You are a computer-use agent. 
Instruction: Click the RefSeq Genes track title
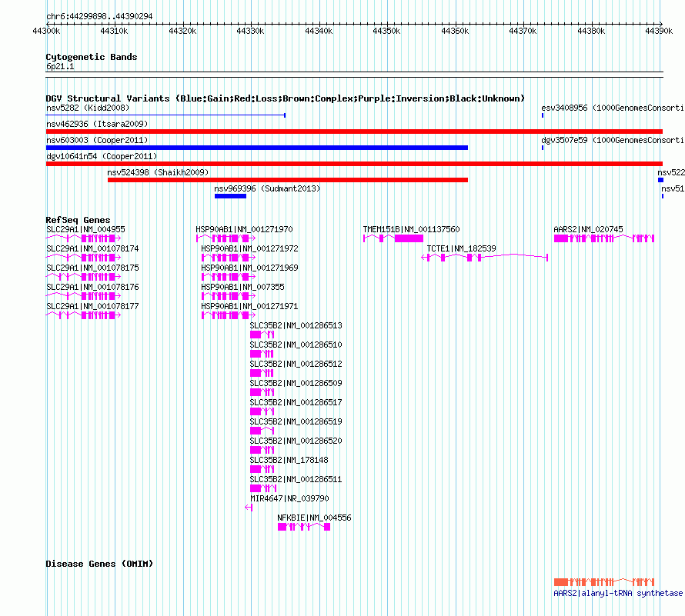point(79,220)
